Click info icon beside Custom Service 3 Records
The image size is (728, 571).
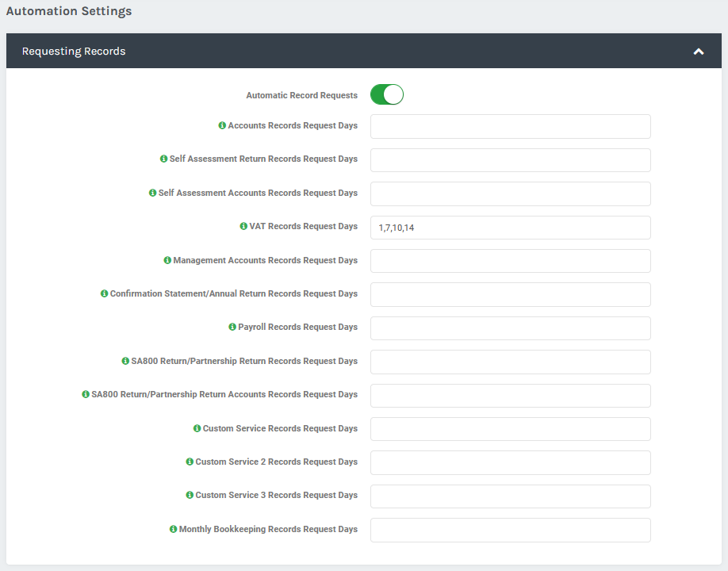coord(190,495)
